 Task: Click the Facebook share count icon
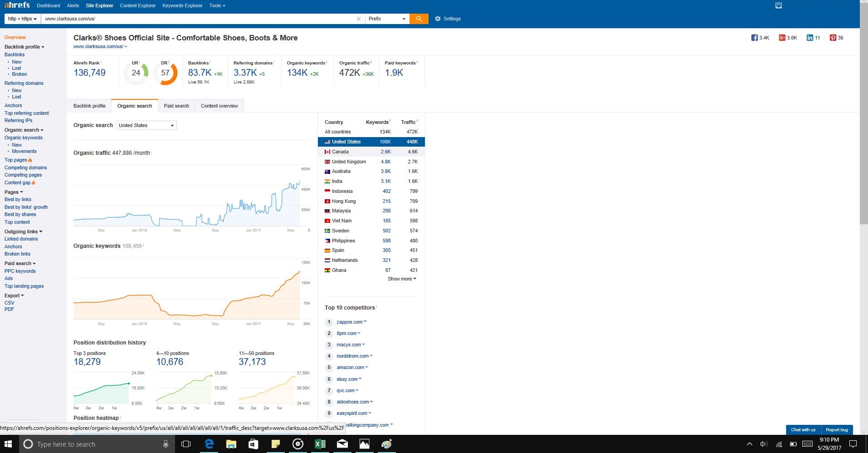[754, 38]
